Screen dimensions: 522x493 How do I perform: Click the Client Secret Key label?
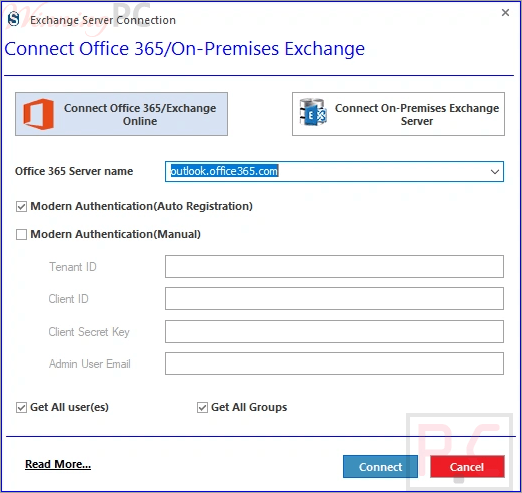point(89,332)
